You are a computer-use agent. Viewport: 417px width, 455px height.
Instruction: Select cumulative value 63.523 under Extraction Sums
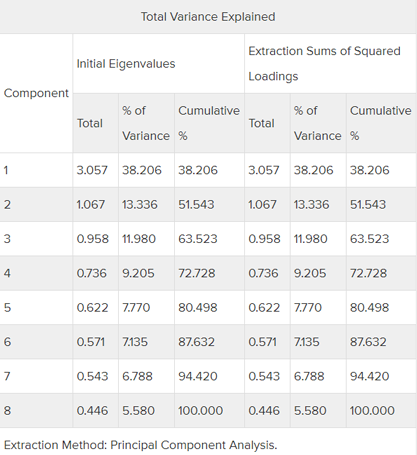click(x=369, y=239)
